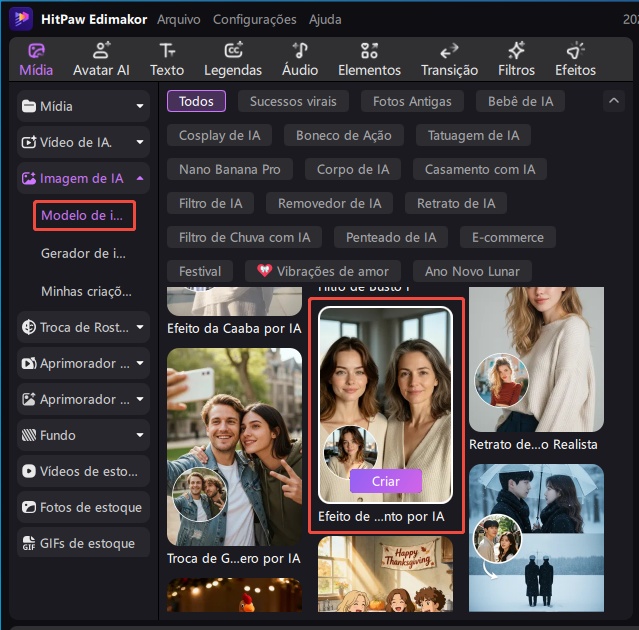
Task: Filter by Vibrações de amor tag
Action: pos(323,271)
